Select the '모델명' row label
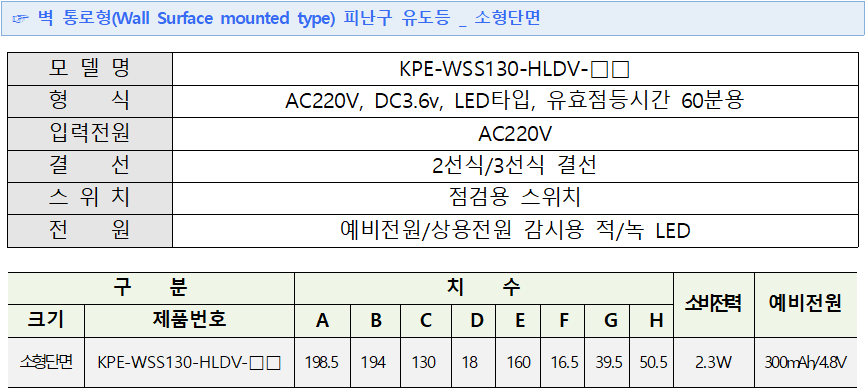Image resolution: width=866 pixels, height=389 pixels. pos(89,69)
